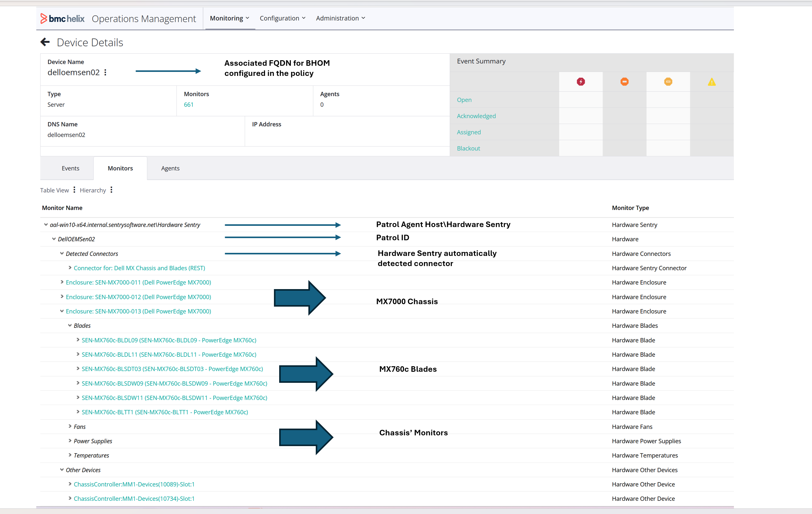
Task: Click the Acknowledged row in Event Summary
Action: click(x=476, y=116)
